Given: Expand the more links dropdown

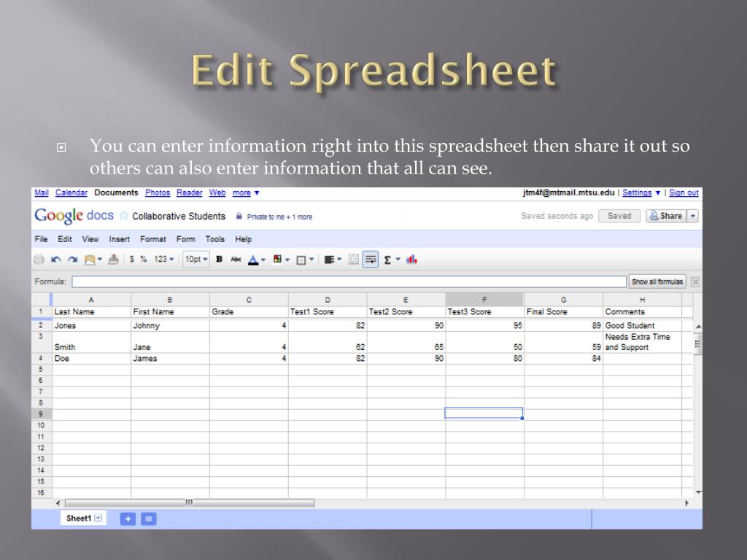Looking at the screenshot, I should (245, 192).
